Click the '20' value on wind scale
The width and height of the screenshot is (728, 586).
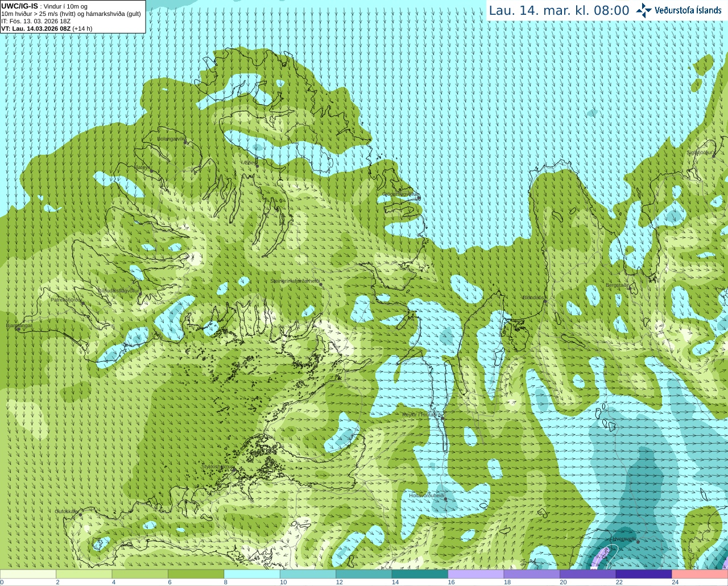(x=563, y=582)
